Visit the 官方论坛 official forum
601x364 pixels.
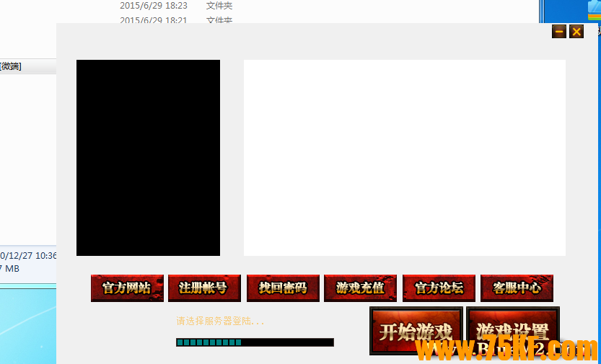click(x=439, y=288)
